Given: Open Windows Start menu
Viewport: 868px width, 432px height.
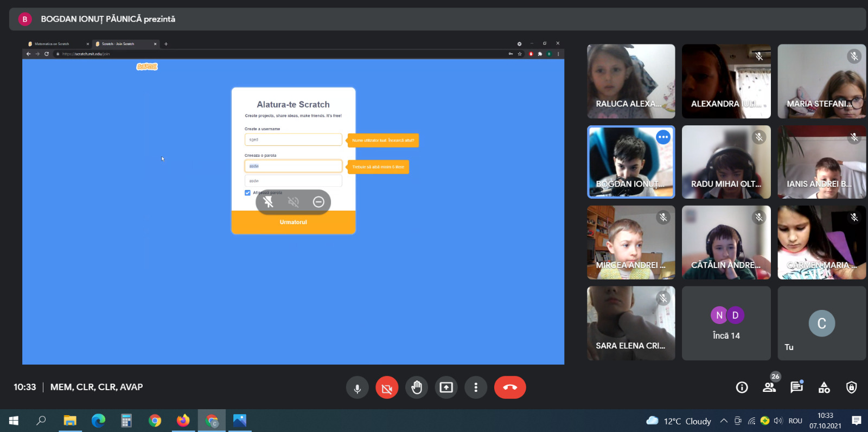Looking at the screenshot, I should click(x=14, y=421).
